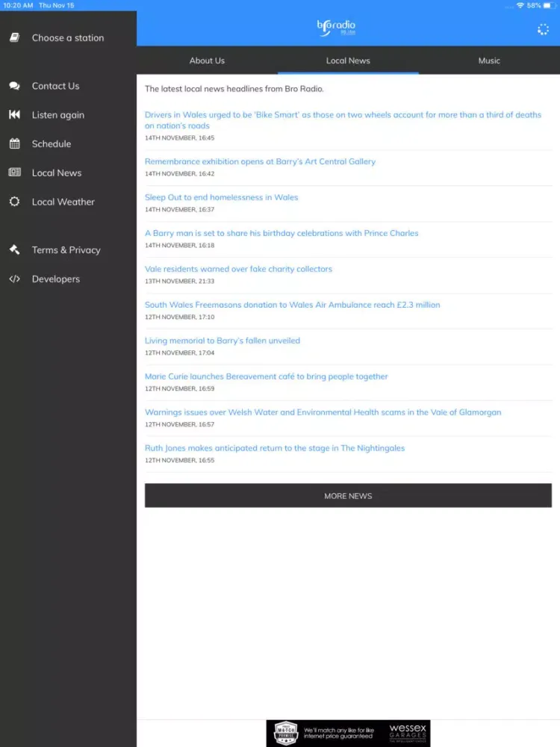Screen dimensions: 560x747
Task: Open Freemasons donation to Wales Air Ambulance article
Action: pyautogui.click(x=293, y=305)
